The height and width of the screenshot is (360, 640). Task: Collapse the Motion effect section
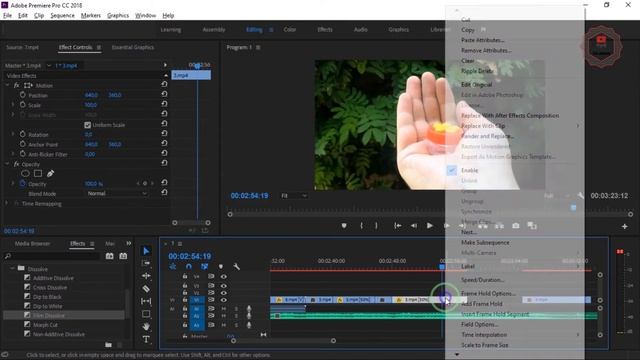click(7, 85)
